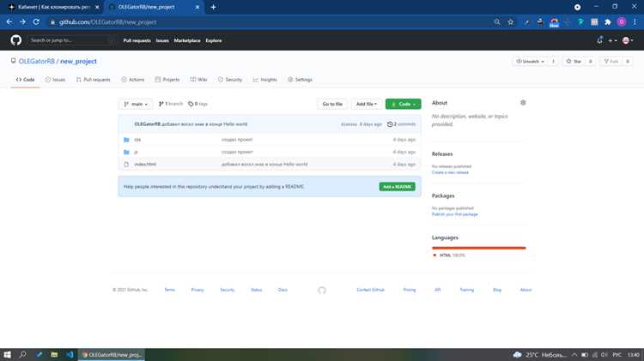The image size is (644, 361).
Task: Open the Terms footer link
Action: [x=170, y=290]
